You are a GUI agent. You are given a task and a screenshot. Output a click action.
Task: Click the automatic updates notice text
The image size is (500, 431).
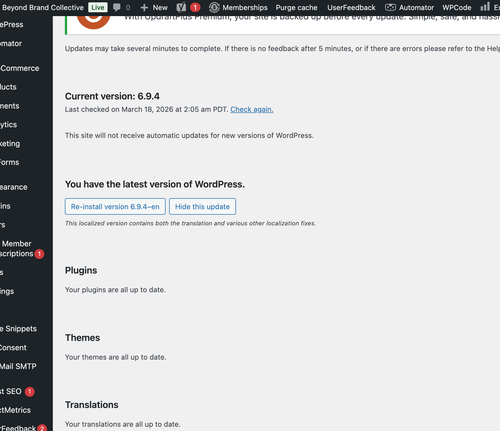(x=189, y=136)
